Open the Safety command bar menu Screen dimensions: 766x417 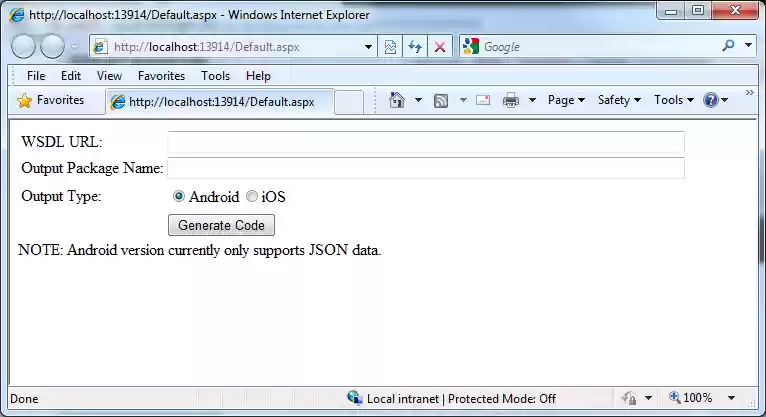619,100
